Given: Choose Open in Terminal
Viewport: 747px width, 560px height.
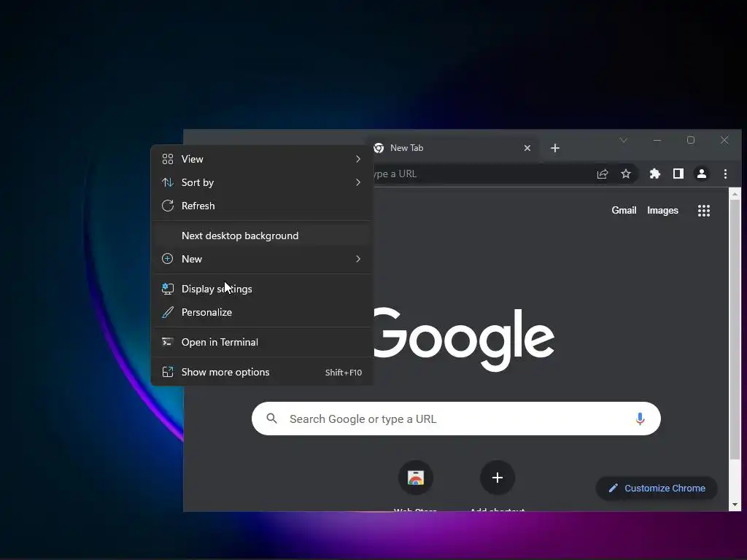Looking at the screenshot, I should pos(262,343).
